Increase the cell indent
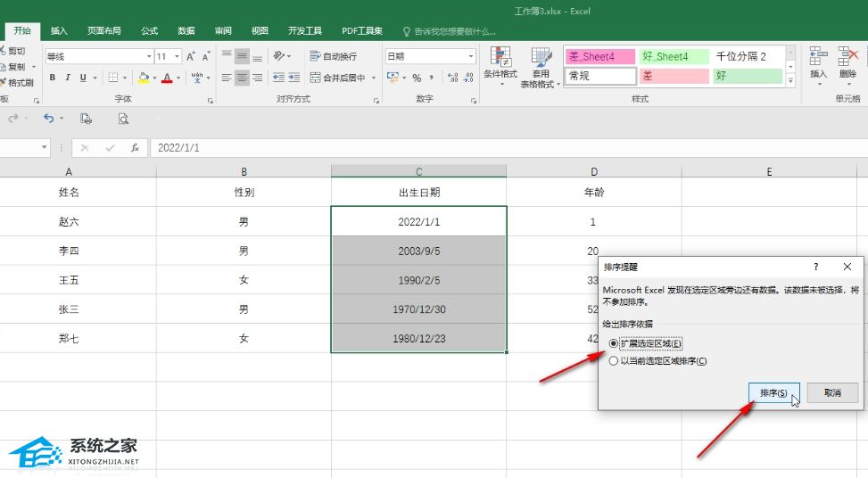 point(294,78)
